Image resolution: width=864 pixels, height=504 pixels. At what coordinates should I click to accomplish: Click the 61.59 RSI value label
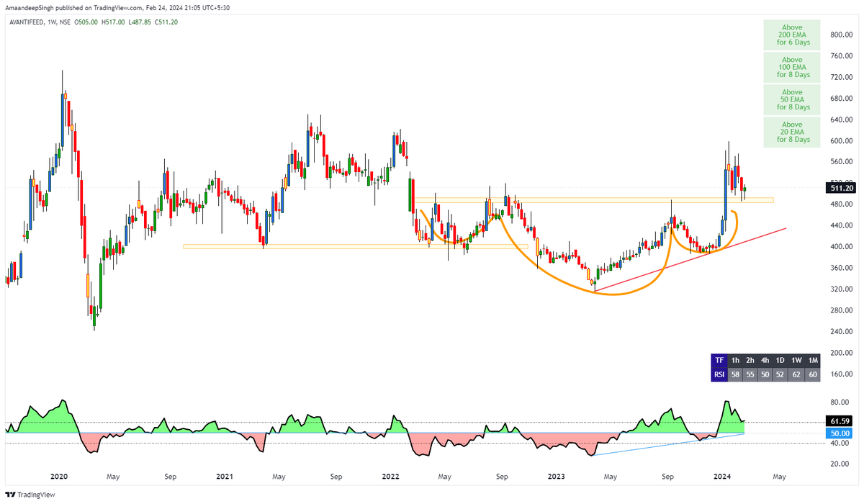click(x=840, y=420)
